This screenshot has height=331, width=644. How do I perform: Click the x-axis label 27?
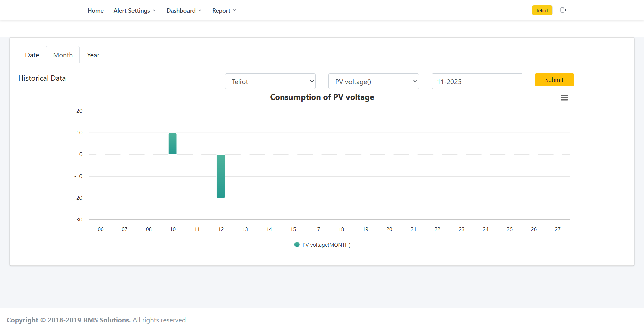point(557,229)
